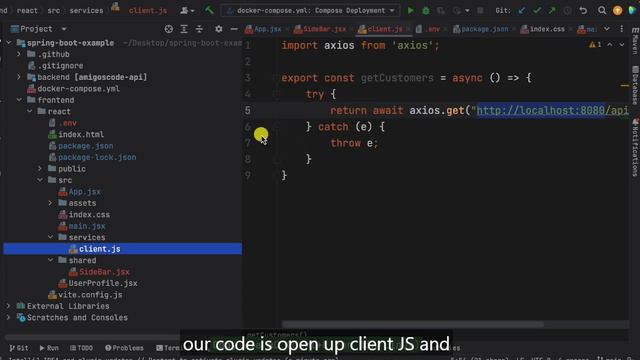Place cursor on 'throw e;' line

point(354,143)
